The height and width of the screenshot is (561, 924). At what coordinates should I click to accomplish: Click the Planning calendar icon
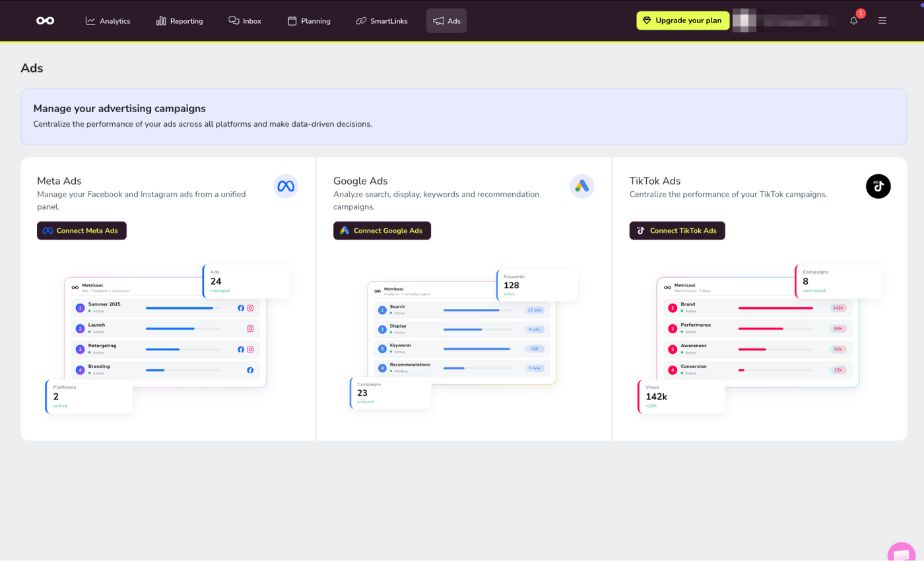coord(292,20)
